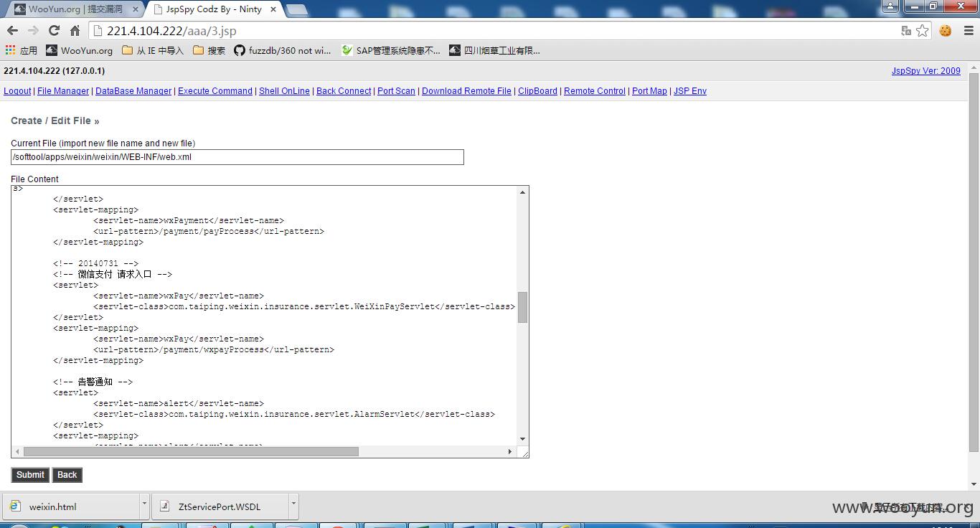Click the 20140731 comment line
Viewport: 980px width, 528px height.
[x=96, y=263]
